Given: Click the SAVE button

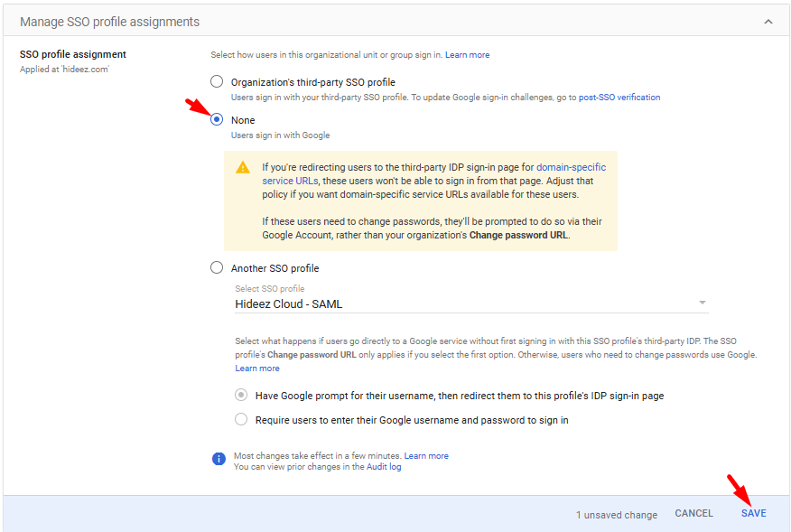Looking at the screenshot, I should pyautogui.click(x=753, y=513).
